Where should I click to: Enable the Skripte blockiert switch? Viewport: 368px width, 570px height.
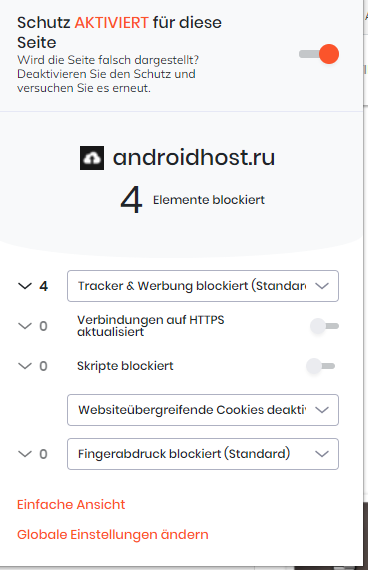point(320,366)
